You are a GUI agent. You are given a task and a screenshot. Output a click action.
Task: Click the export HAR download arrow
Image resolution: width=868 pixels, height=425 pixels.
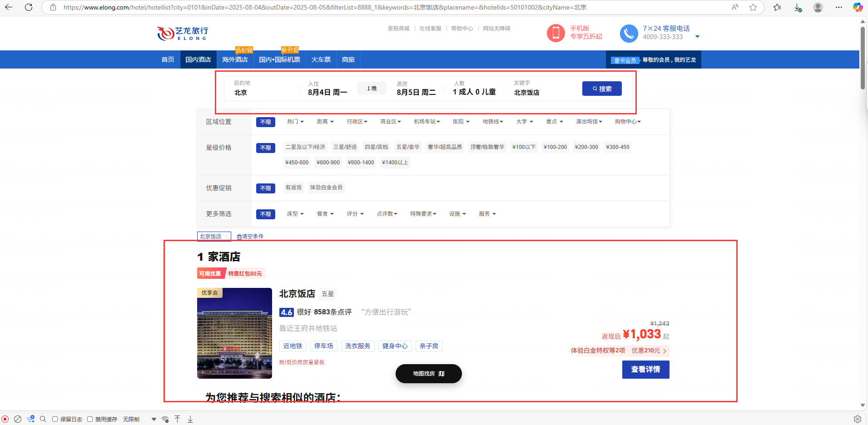pos(190,419)
